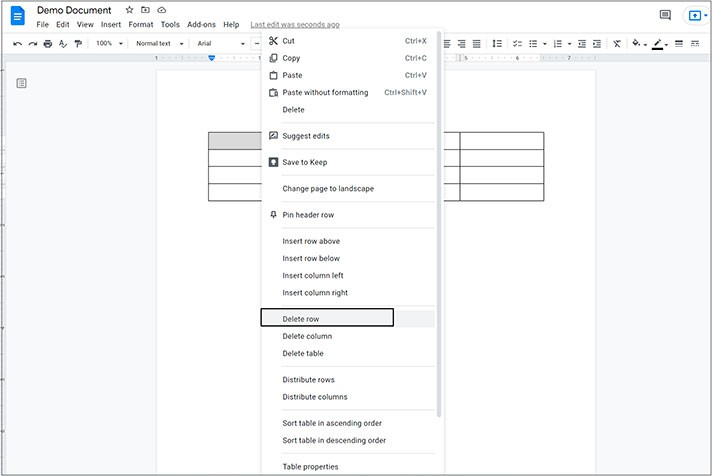Image resolution: width=712 pixels, height=476 pixels.
Task: Open the Add-ons menu
Action: [201, 25]
